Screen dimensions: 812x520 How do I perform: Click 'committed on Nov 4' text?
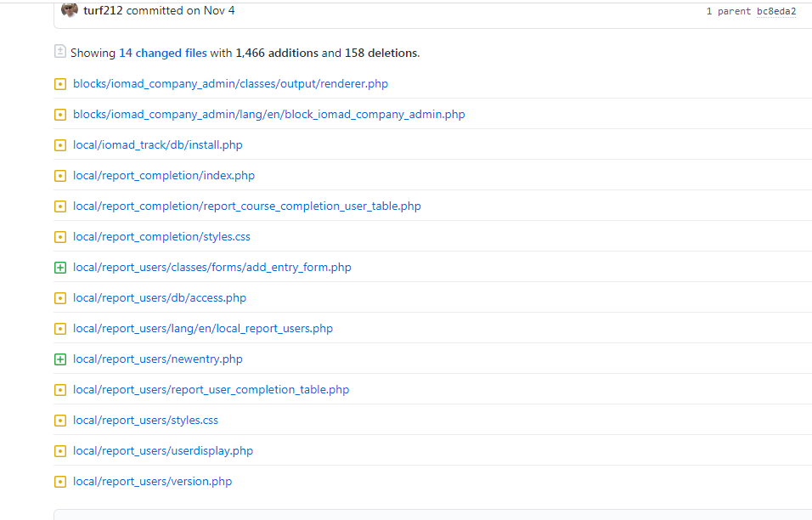click(x=180, y=10)
